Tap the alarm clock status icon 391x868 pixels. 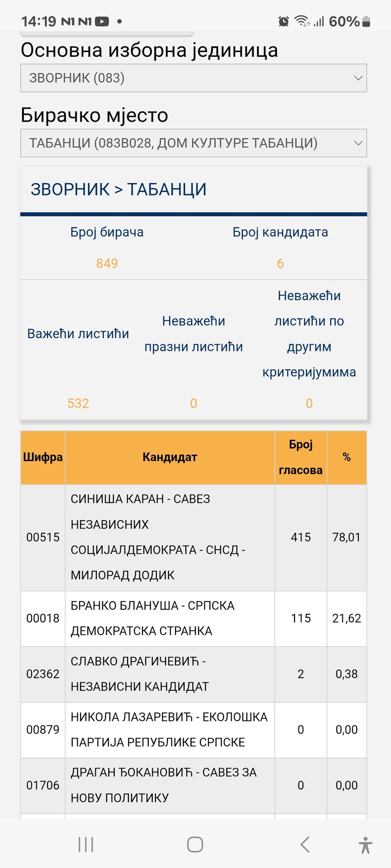pyautogui.click(x=283, y=21)
